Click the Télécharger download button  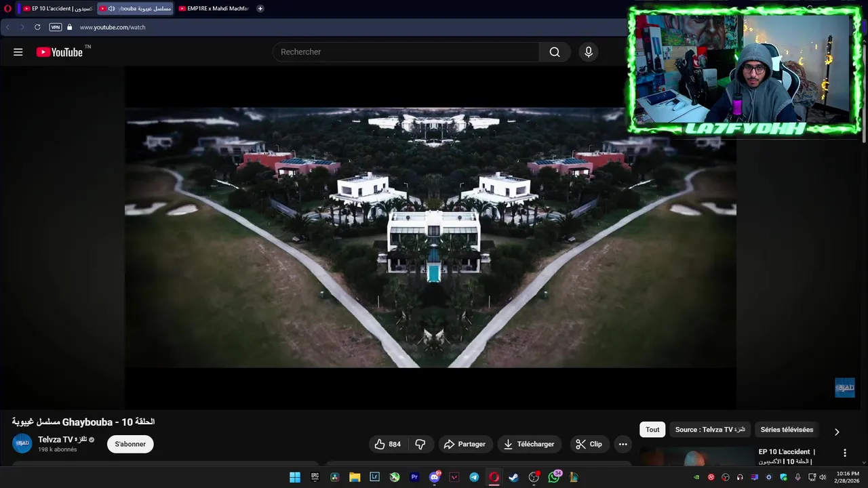tap(529, 445)
